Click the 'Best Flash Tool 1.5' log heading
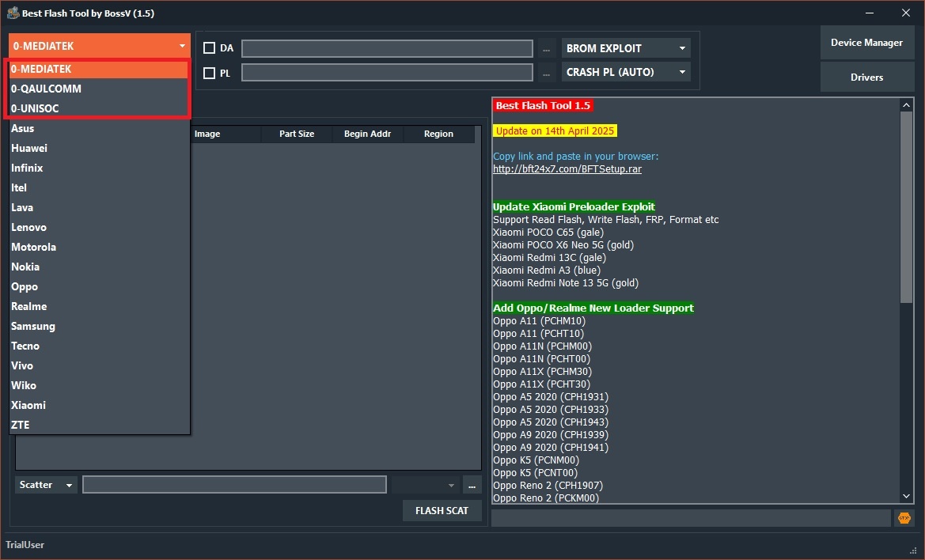Image resolution: width=925 pixels, height=560 pixels. coord(543,105)
